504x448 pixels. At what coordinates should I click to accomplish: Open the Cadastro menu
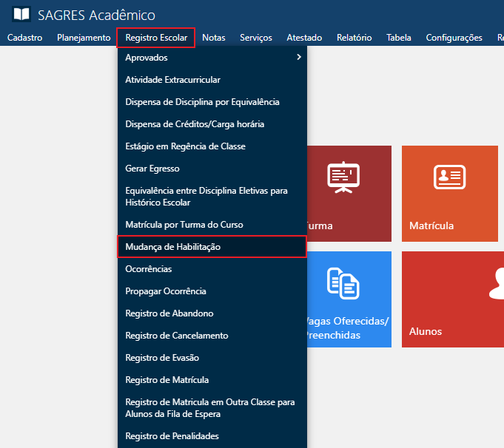[24, 38]
